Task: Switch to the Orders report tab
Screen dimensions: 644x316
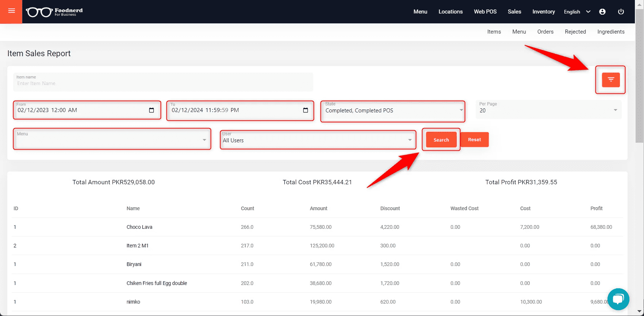Action: 545,32
